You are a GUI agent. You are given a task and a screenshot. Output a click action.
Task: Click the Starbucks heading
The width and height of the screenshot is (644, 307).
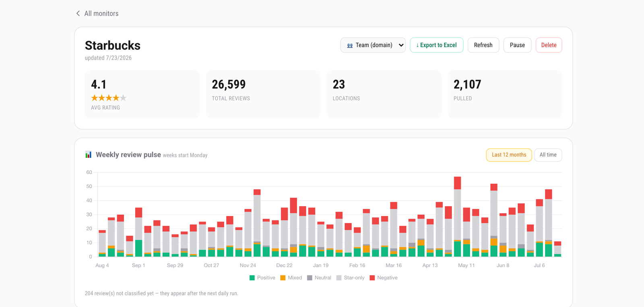[113, 46]
